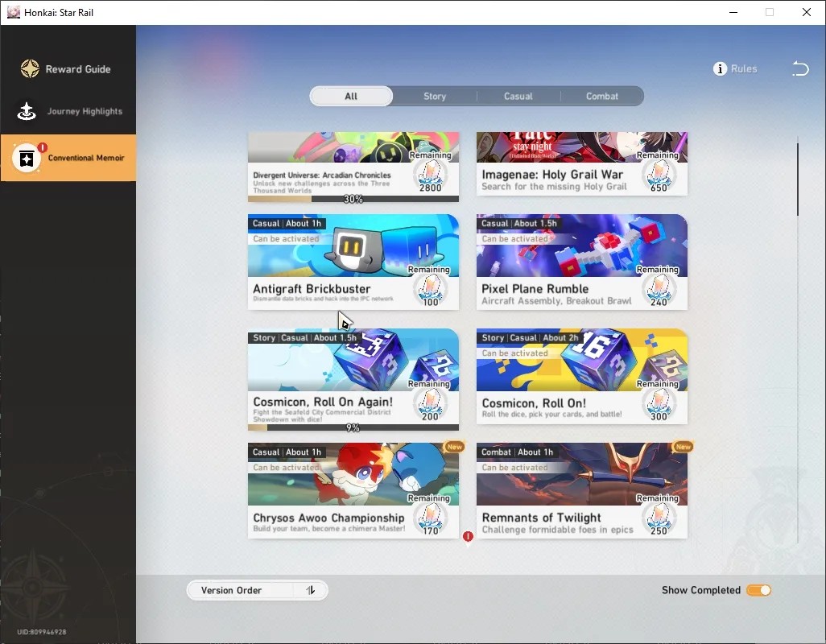Image resolution: width=826 pixels, height=644 pixels.
Task: Open the Antigraft Brickbuster event card
Action: (x=353, y=262)
